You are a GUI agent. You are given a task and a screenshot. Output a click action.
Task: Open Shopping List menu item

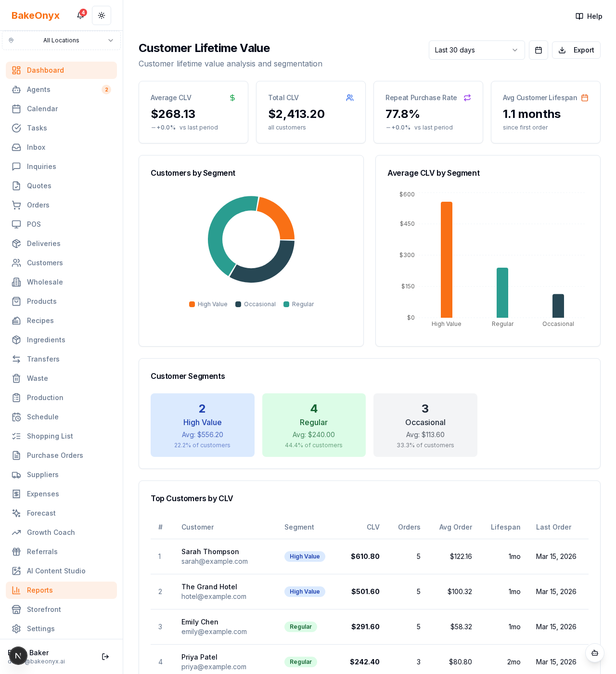[61, 436]
